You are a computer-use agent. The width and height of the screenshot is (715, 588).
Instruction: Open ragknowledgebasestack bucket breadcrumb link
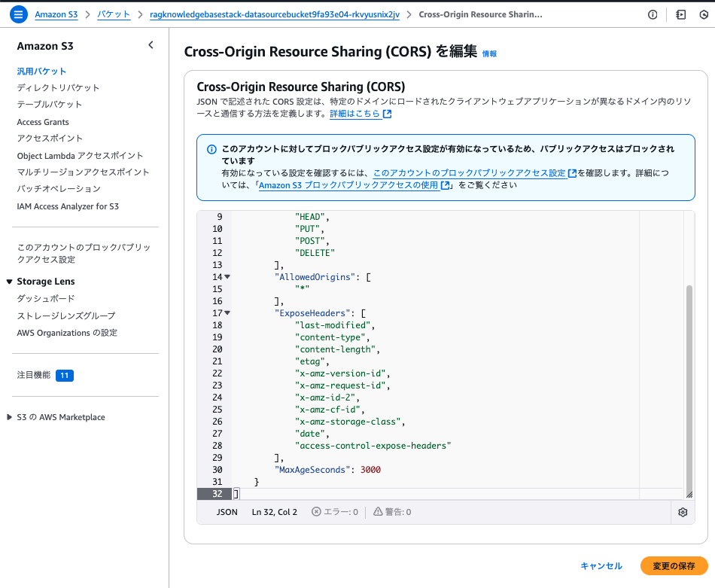point(275,14)
